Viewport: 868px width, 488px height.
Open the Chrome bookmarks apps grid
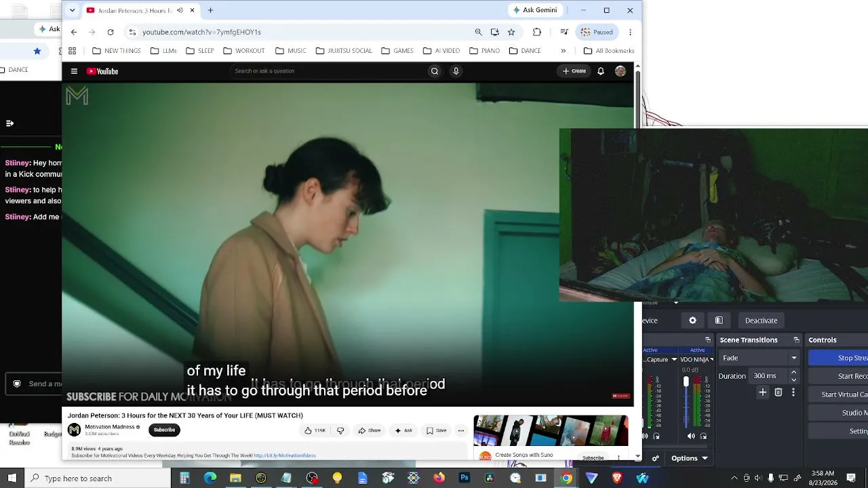click(72, 51)
